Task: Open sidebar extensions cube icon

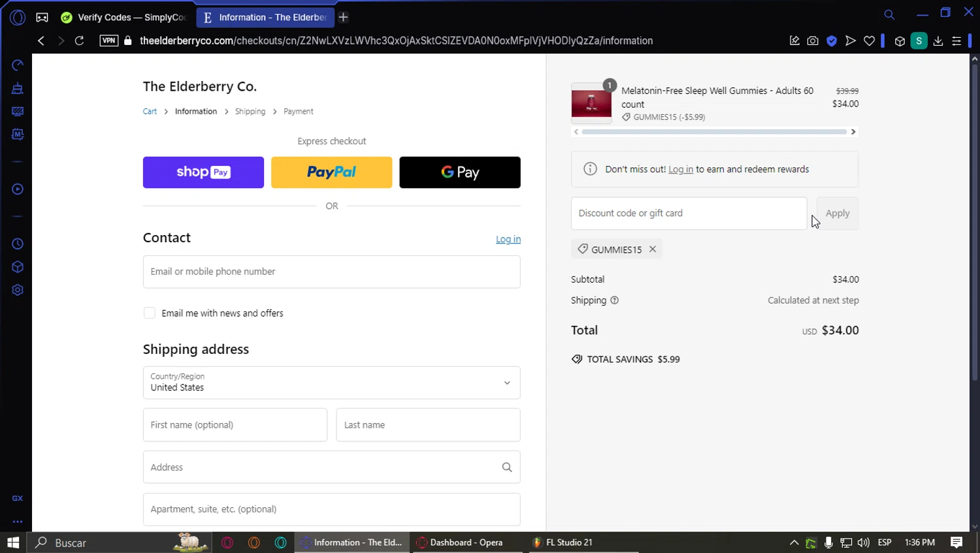Action: pos(18,267)
